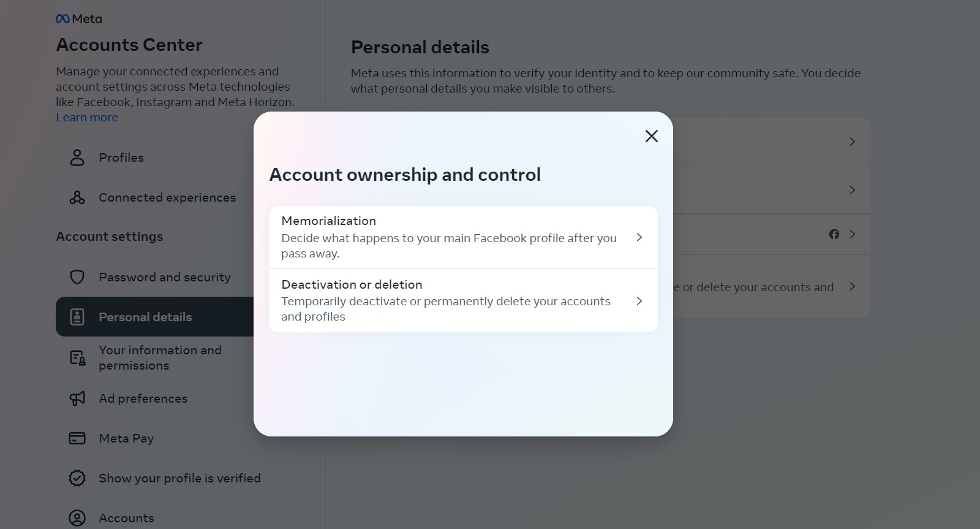Screen dimensions: 980x529
Task: Click the chevron on the first personal details row
Action: 853,142
